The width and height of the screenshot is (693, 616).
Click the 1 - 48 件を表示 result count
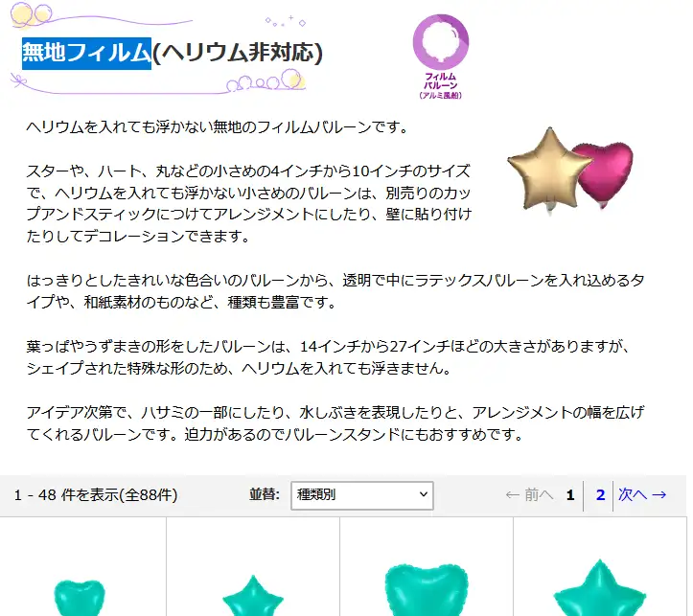pos(96,495)
